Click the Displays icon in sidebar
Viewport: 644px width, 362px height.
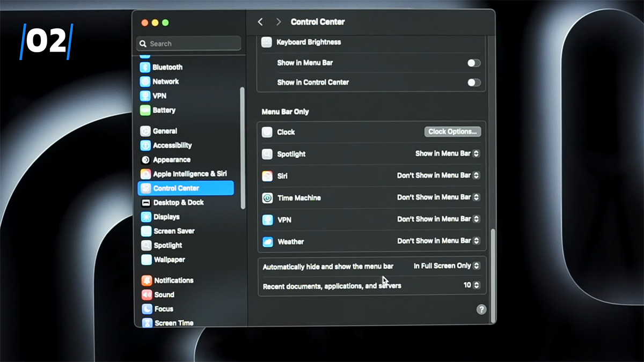[146, 217]
